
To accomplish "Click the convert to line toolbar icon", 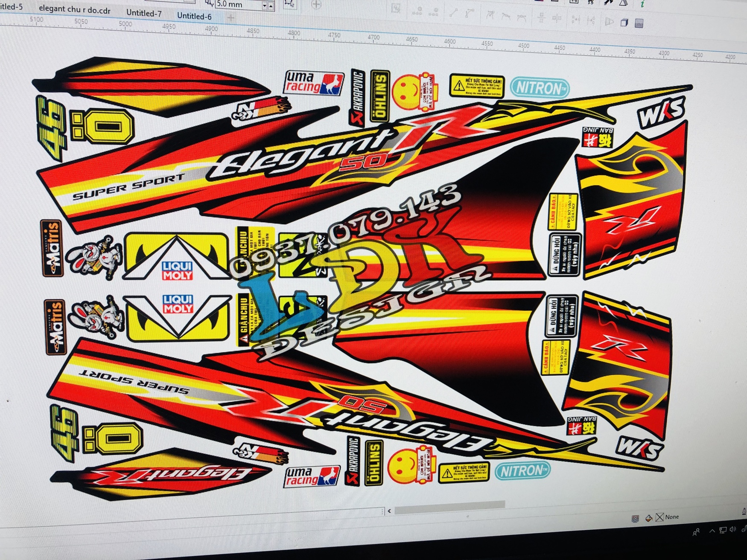I will pyautogui.click(x=454, y=13).
